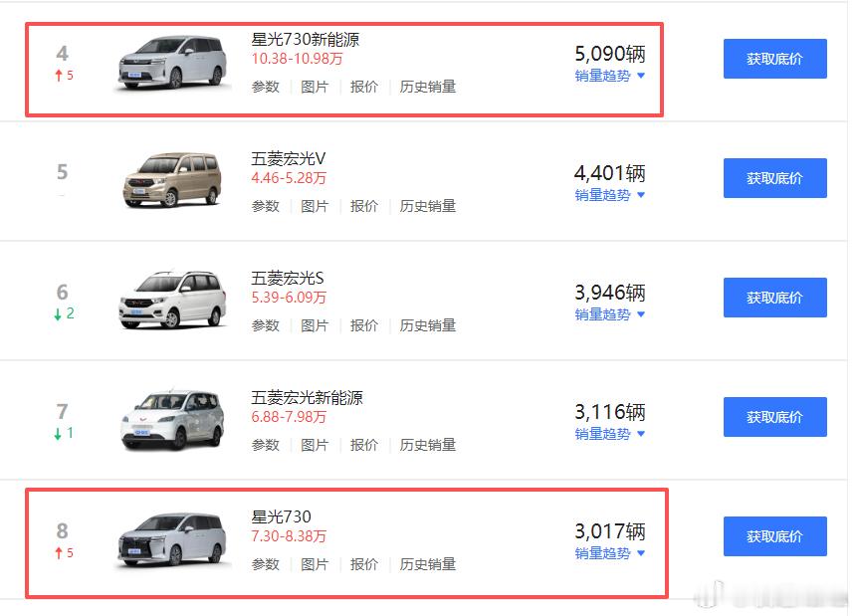Open 历史销量 for 星光730

[x=428, y=564]
